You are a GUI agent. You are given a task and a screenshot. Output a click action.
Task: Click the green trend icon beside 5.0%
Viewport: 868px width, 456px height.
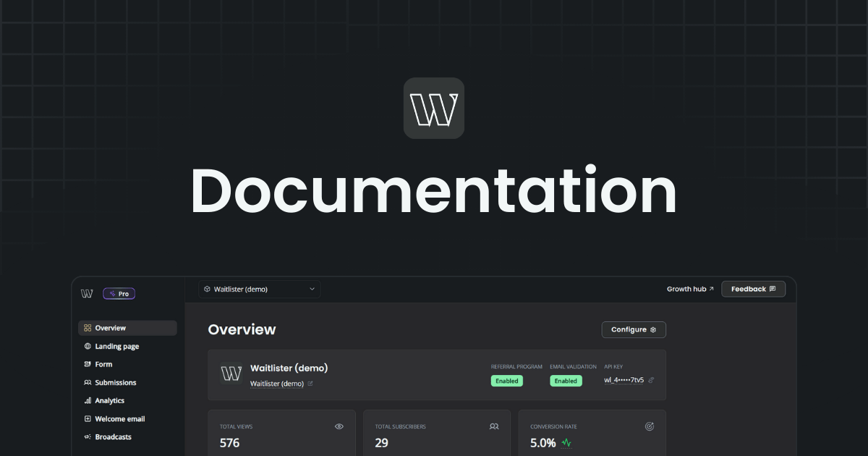click(x=566, y=443)
